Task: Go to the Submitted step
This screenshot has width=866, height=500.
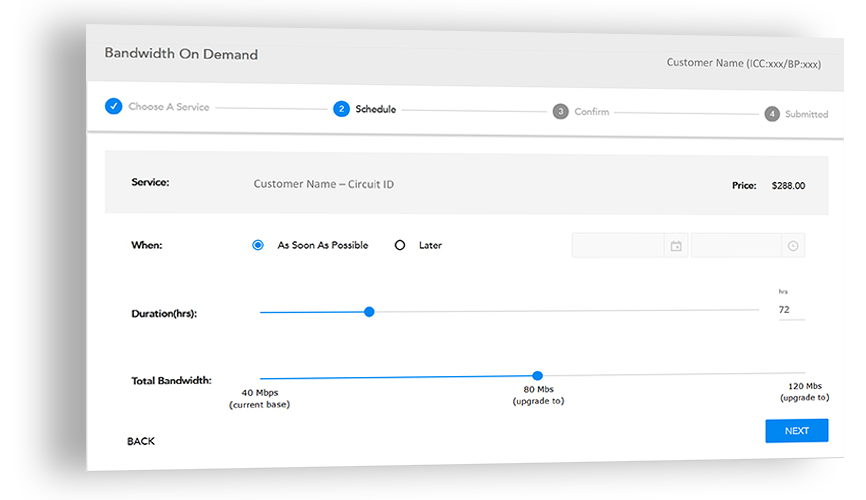Action: click(806, 114)
